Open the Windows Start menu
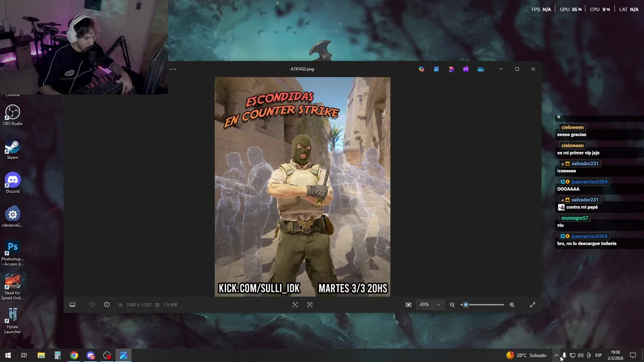 tap(8, 355)
